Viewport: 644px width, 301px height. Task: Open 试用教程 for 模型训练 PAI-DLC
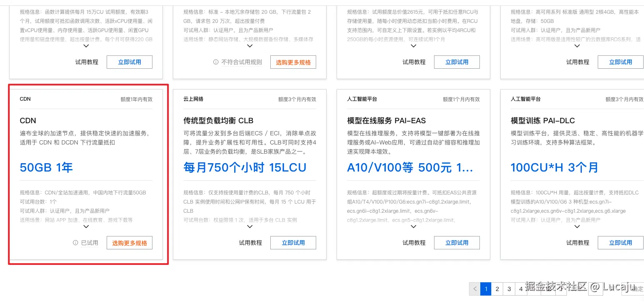[x=578, y=243]
